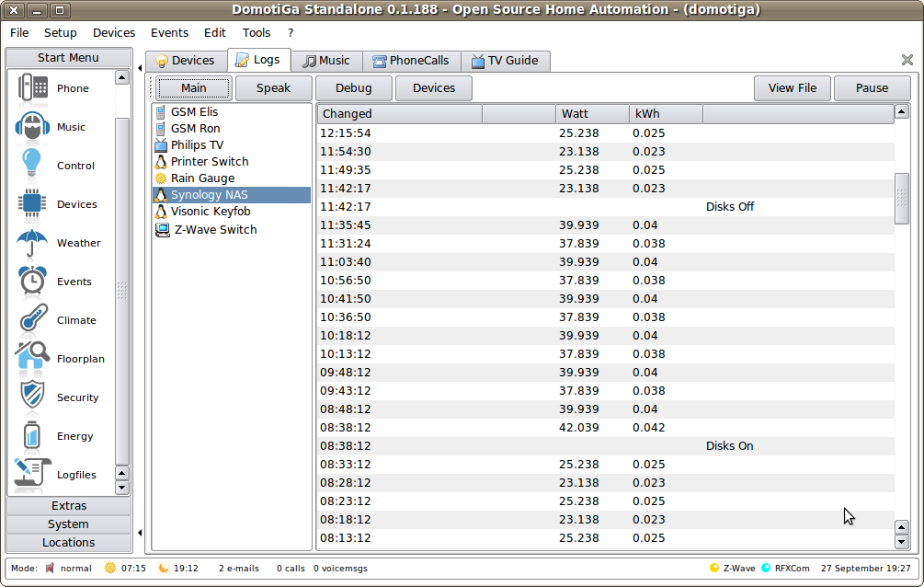The image size is (924, 587).
Task: Click the log table scrollbar thumb
Action: pos(902,199)
